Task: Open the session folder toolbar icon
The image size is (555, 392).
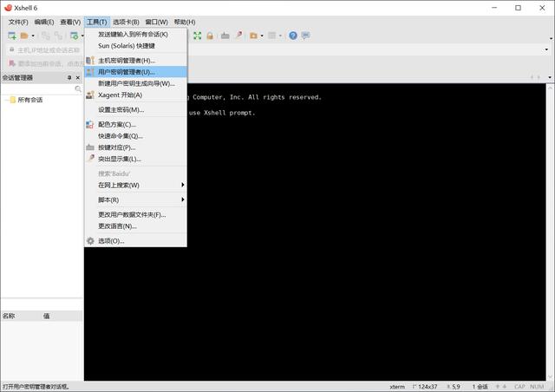Action: [x=24, y=36]
